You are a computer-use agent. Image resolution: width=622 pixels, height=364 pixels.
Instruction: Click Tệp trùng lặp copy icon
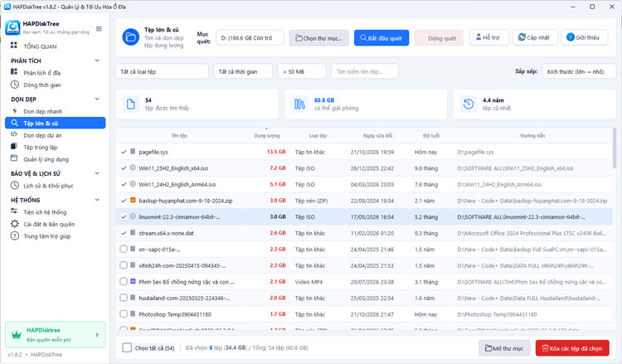[x=14, y=146]
